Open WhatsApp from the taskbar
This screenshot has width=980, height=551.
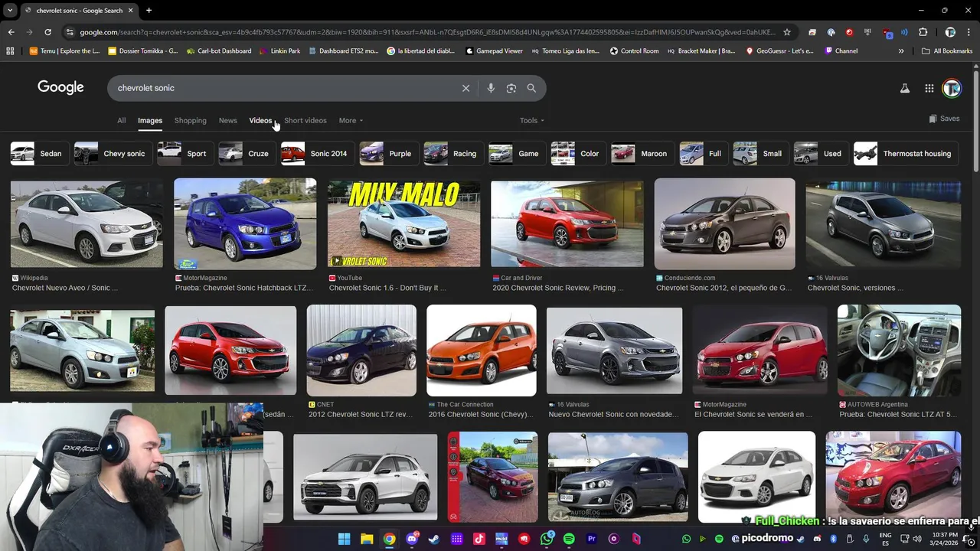tap(547, 539)
